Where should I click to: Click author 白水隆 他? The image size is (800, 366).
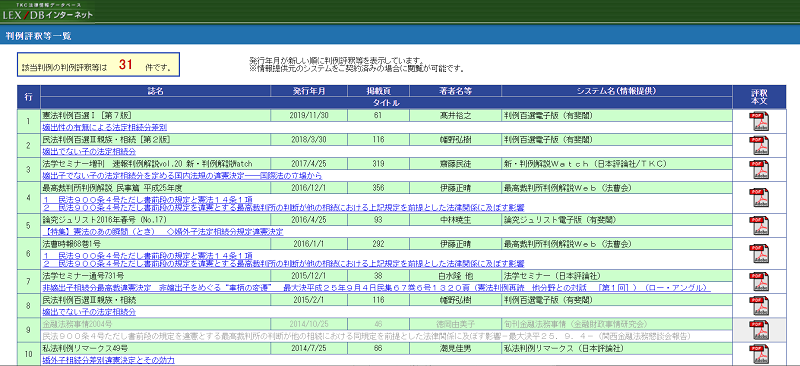tap(456, 276)
